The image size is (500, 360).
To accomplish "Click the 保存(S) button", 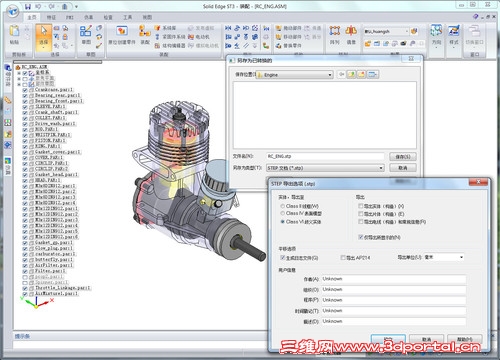I will tap(403, 156).
